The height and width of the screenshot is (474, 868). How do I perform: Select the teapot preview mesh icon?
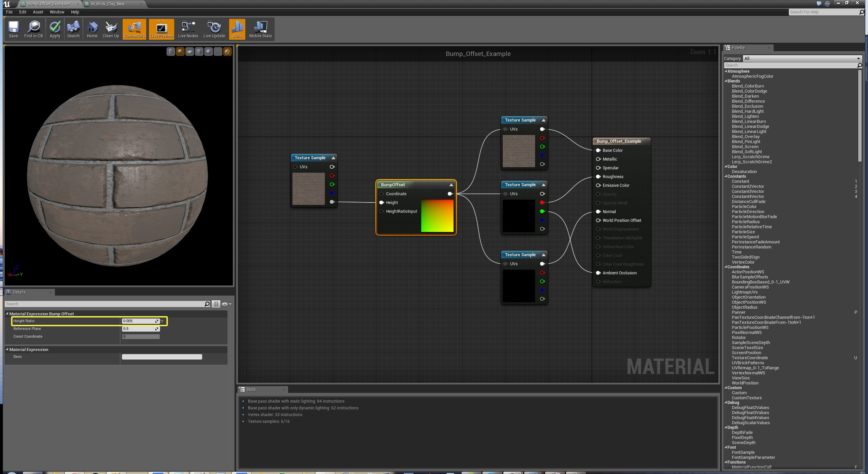point(209,52)
